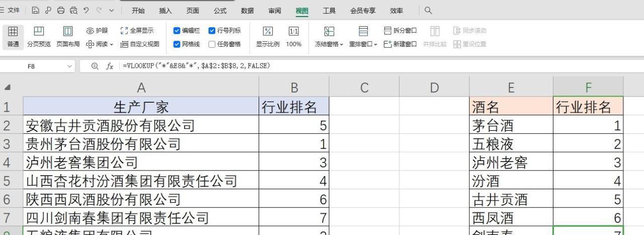Open the 阅读 reading mode dropdown
Image resolution: width=644 pixels, height=235 pixels.
click(x=100, y=44)
